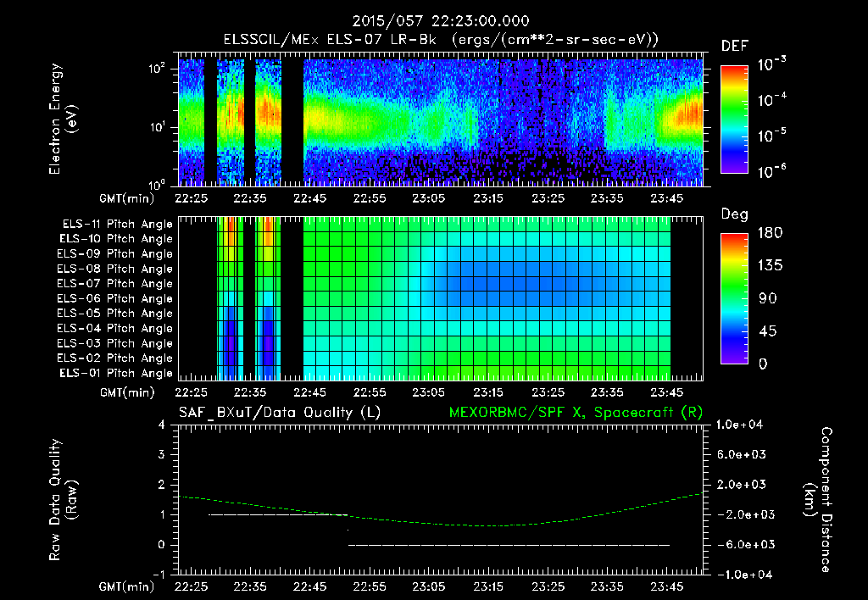The width and height of the screenshot is (868, 600).
Task: Click the Electron Energy (eV) axis title
Action: click(x=63, y=119)
